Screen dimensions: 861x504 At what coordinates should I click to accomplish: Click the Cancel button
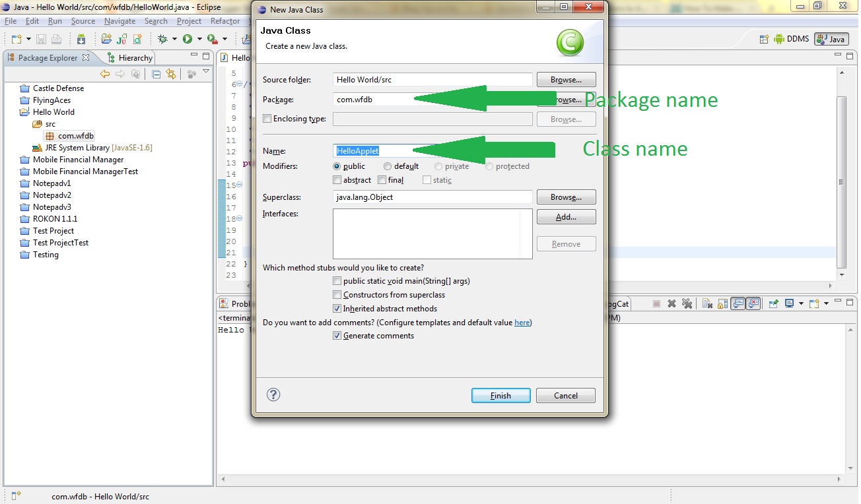[x=566, y=395]
